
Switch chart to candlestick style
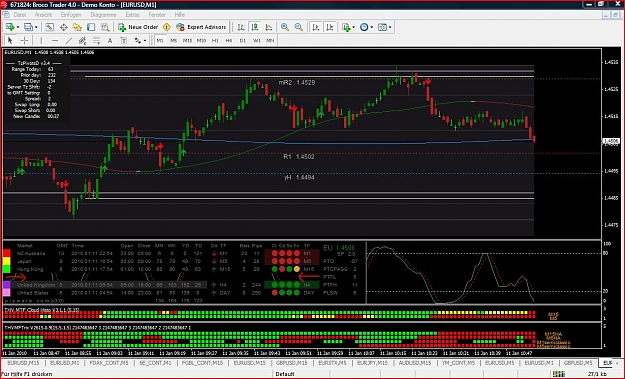(255, 27)
